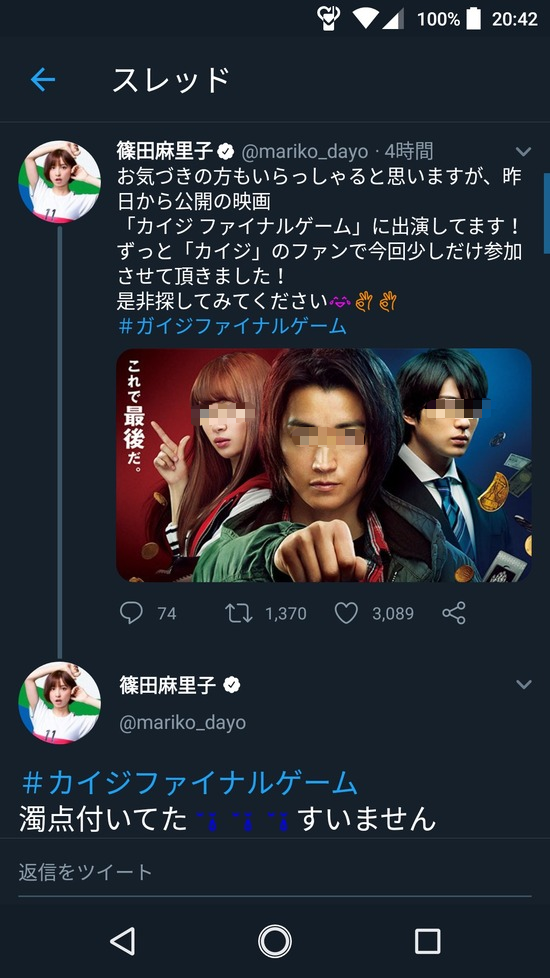The width and height of the screenshot is (550, 978).
Task: Tap the back arrow in header
Action: (42, 79)
